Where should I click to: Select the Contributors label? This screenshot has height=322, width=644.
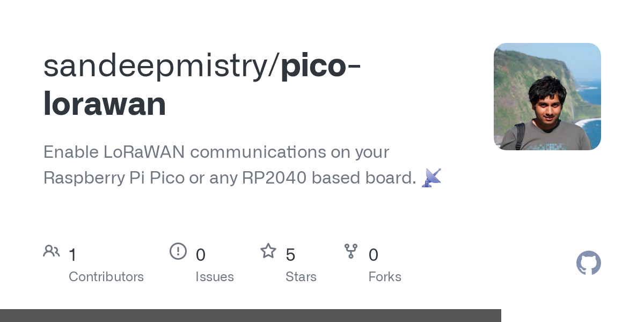coord(106,277)
